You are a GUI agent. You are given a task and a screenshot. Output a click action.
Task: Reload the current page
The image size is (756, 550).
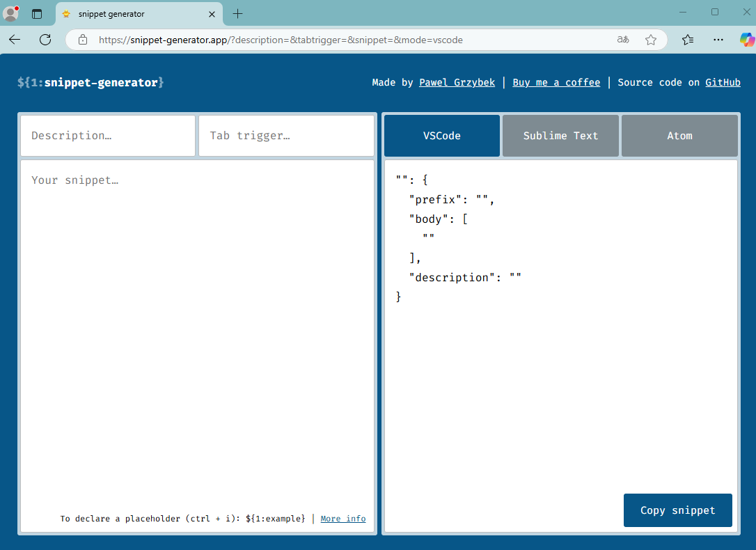point(45,40)
